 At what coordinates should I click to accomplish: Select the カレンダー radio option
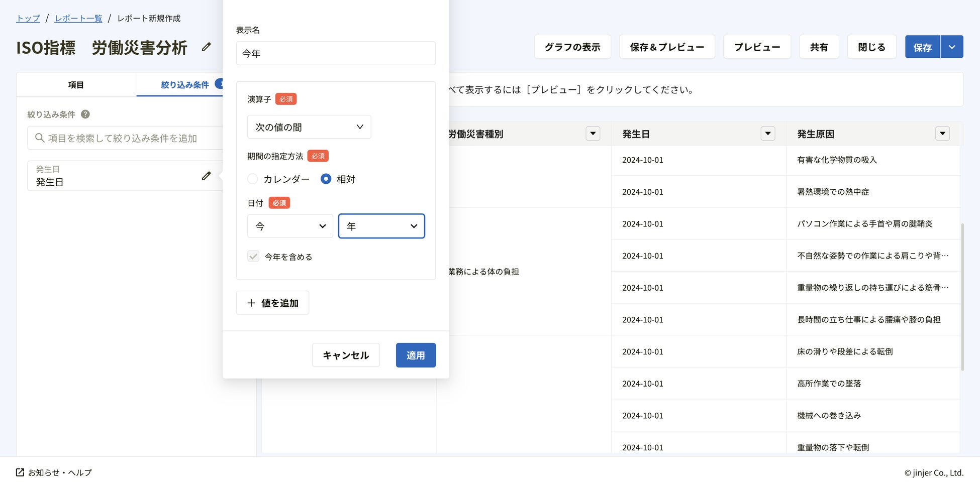[253, 179]
